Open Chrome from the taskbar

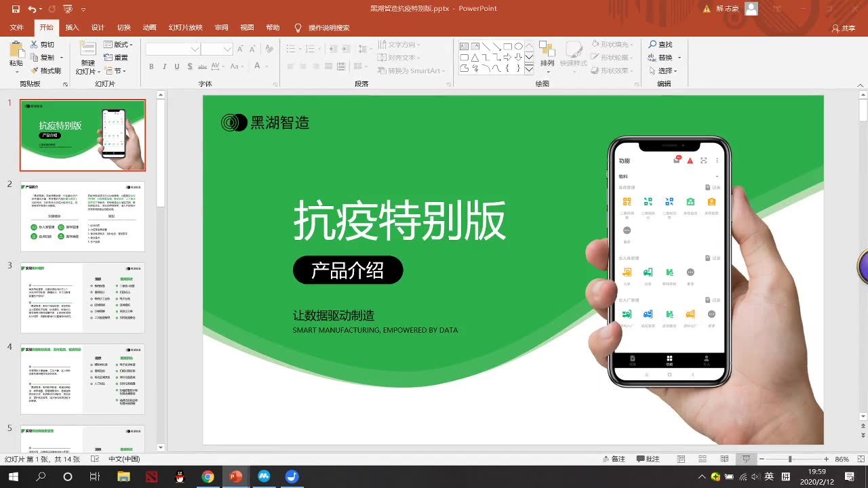pyautogui.click(x=208, y=476)
